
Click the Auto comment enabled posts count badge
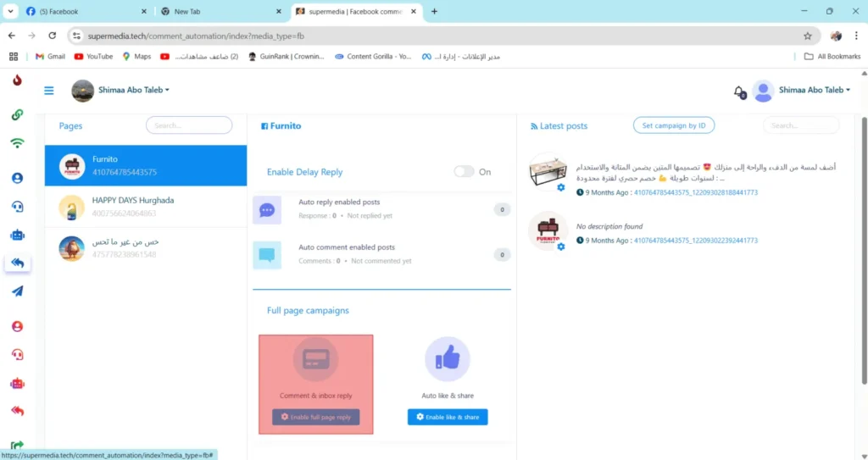point(502,255)
